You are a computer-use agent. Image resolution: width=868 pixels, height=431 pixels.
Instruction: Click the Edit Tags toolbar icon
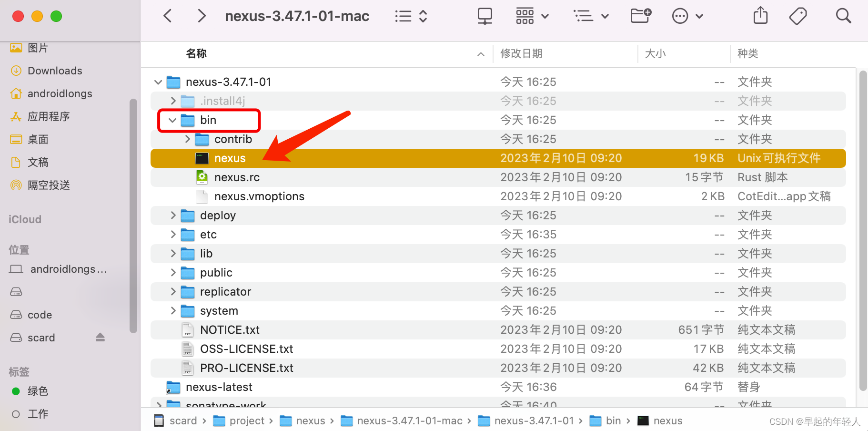coord(798,16)
